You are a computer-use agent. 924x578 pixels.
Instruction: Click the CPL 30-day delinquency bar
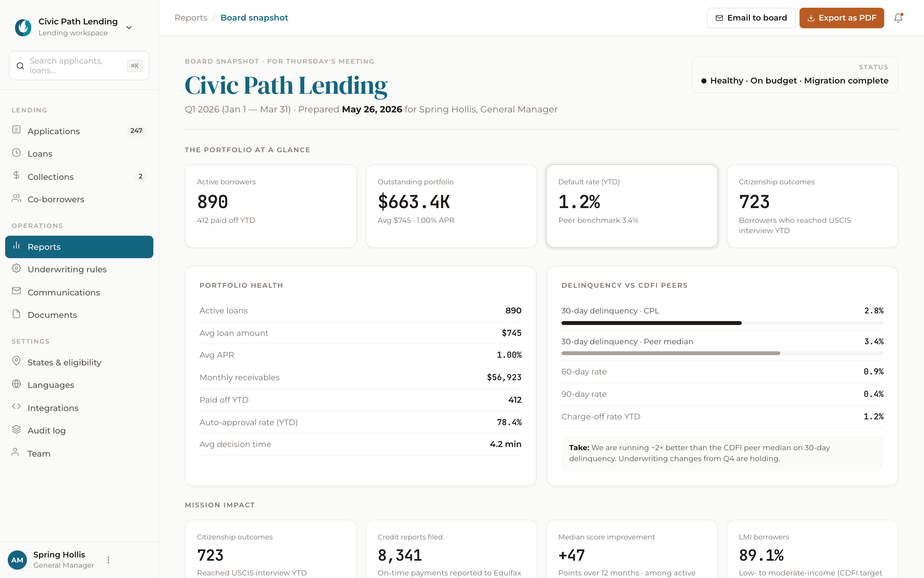click(723, 323)
